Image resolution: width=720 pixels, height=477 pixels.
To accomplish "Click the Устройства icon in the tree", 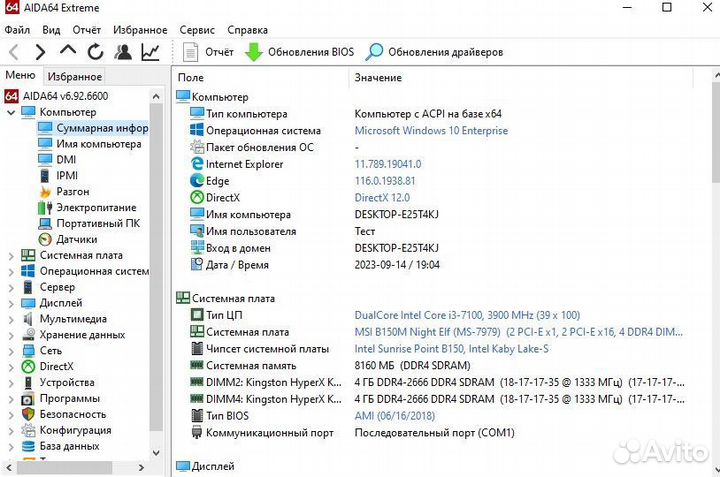I will coord(28,382).
